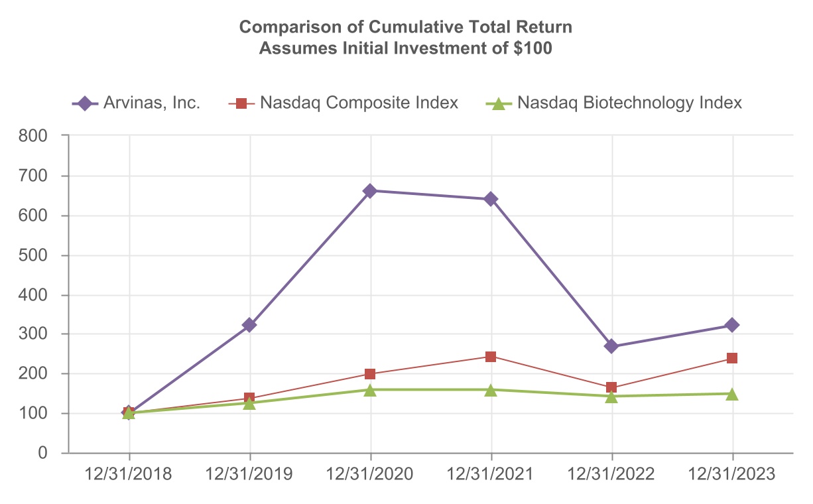Toggle the Nasdaq Biotechnology Index legend label

(x=629, y=103)
